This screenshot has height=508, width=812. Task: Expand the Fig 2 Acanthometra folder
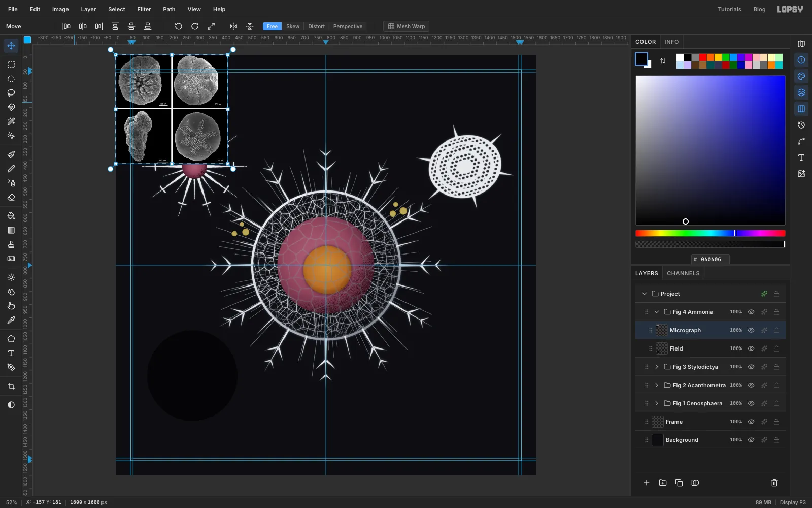tap(657, 385)
